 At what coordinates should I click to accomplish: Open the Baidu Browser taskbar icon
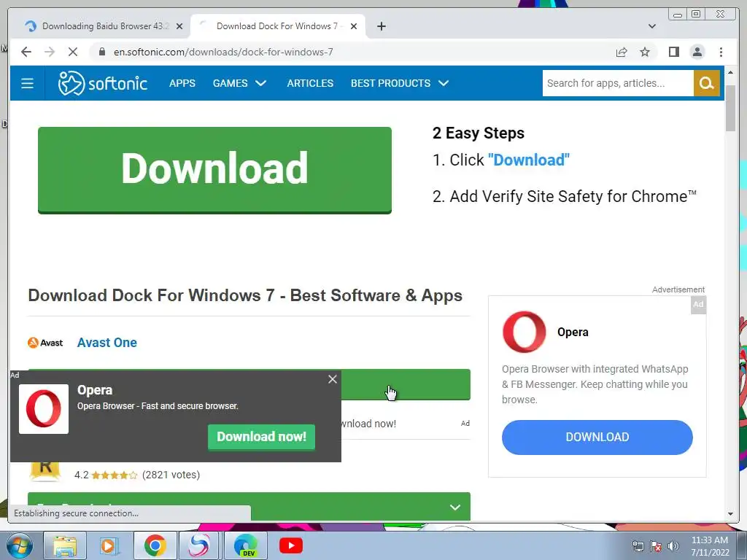(199, 545)
